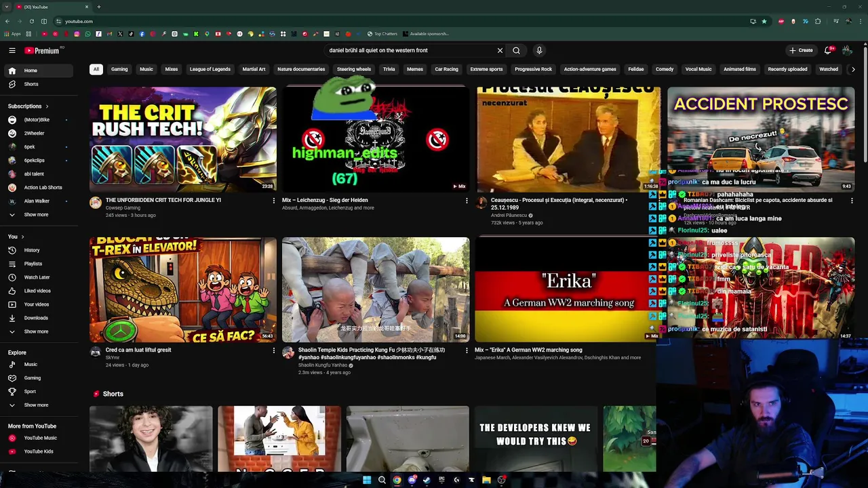Open Chrome from the taskbar

(397, 480)
